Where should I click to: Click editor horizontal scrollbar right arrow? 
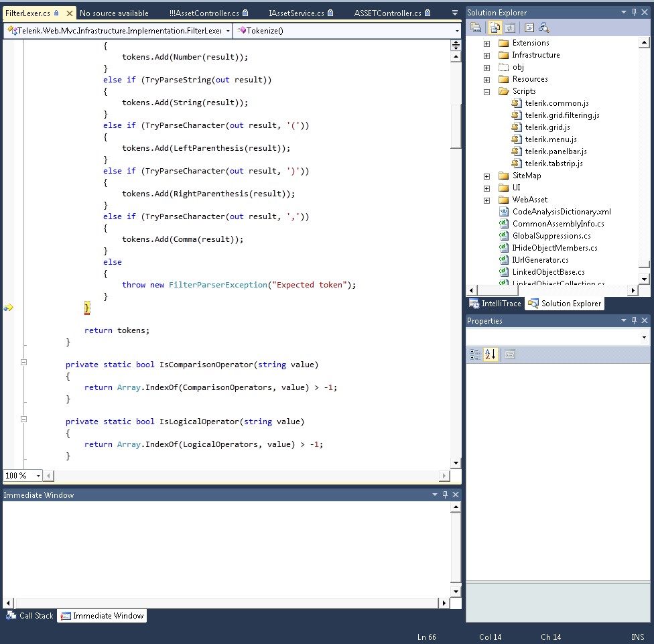pyautogui.click(x=444, y=476)
